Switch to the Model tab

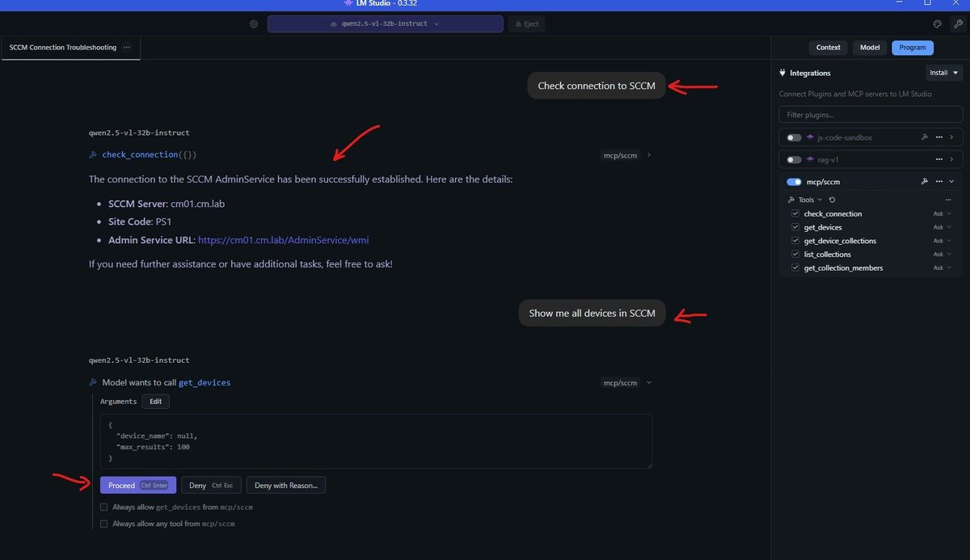[x=870, y=48]
